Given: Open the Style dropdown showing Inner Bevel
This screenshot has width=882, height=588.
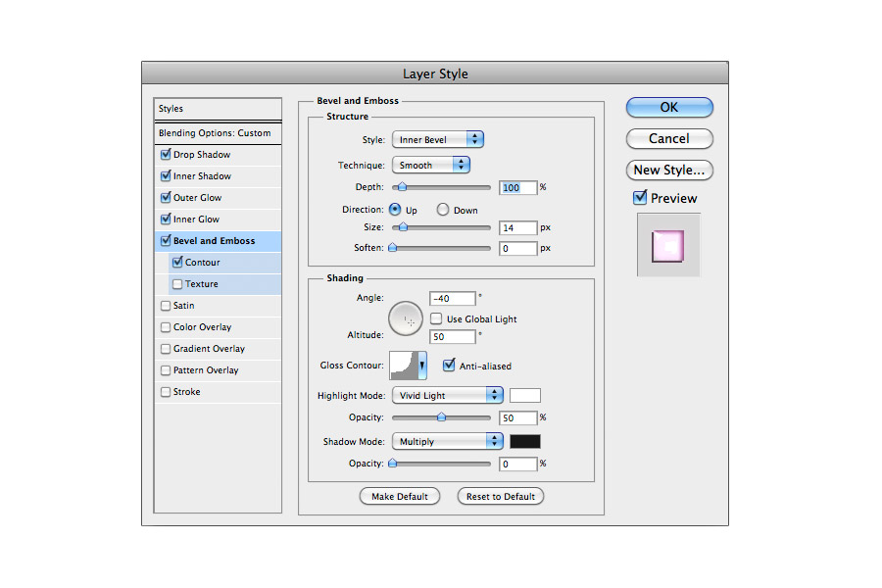Looking at the screenshot, I should [x=438, y=139].
